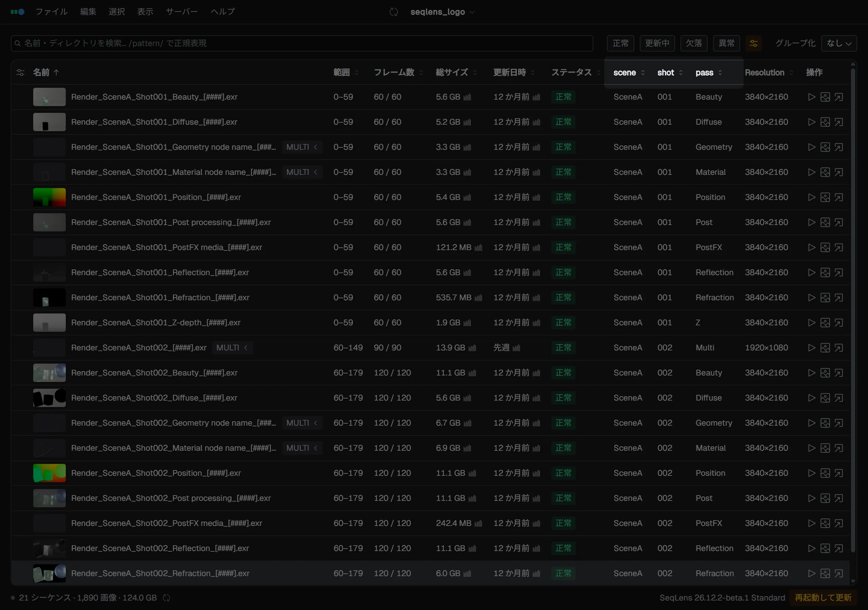Expand MULTI badge on Shot002_Geometry node name row

click(x=302, y=423)
